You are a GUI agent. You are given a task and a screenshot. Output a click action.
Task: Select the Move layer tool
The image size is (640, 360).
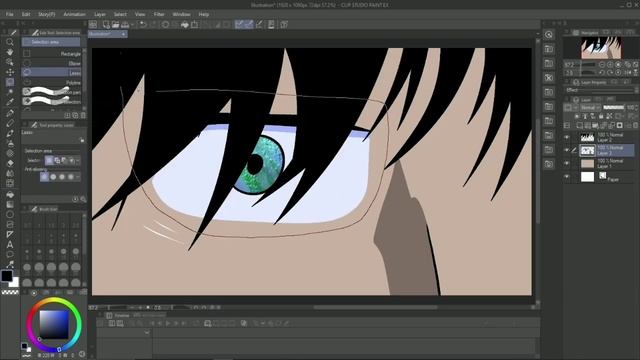10,72
